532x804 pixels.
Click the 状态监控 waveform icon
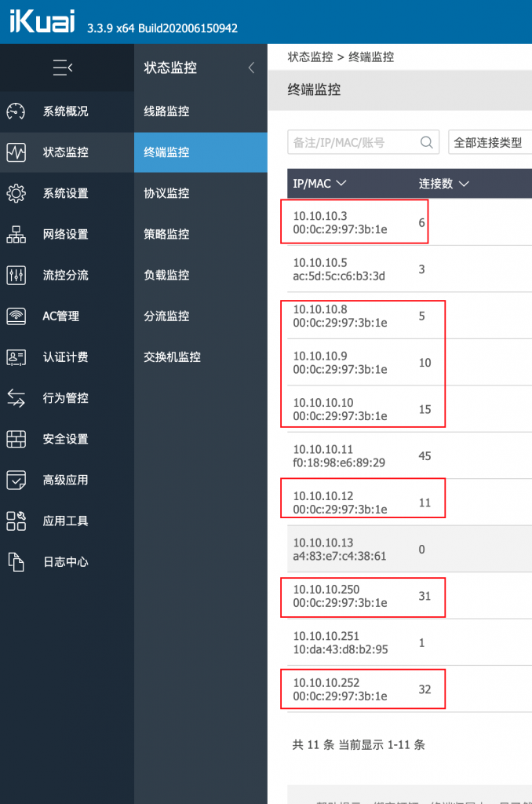(16, 152)
